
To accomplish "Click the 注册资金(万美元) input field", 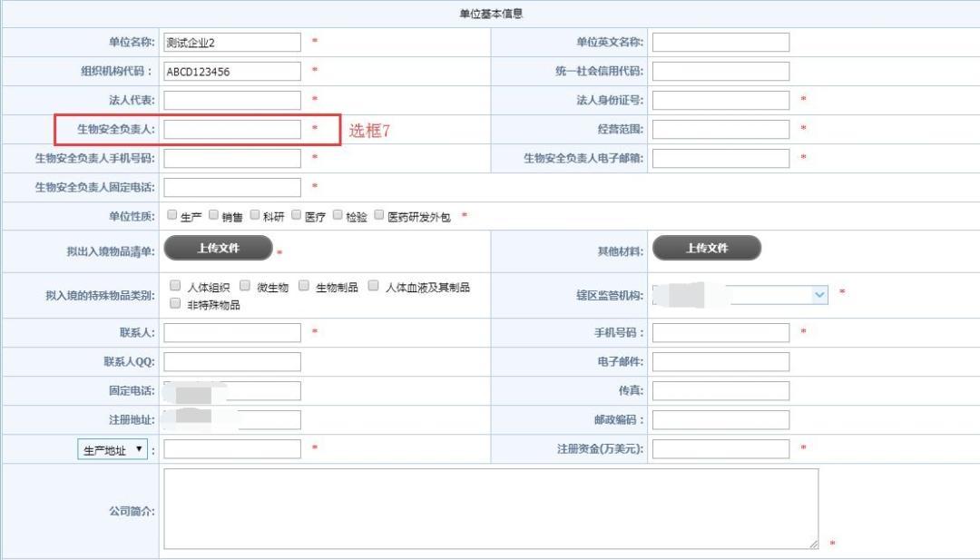I will click(720, 447).
